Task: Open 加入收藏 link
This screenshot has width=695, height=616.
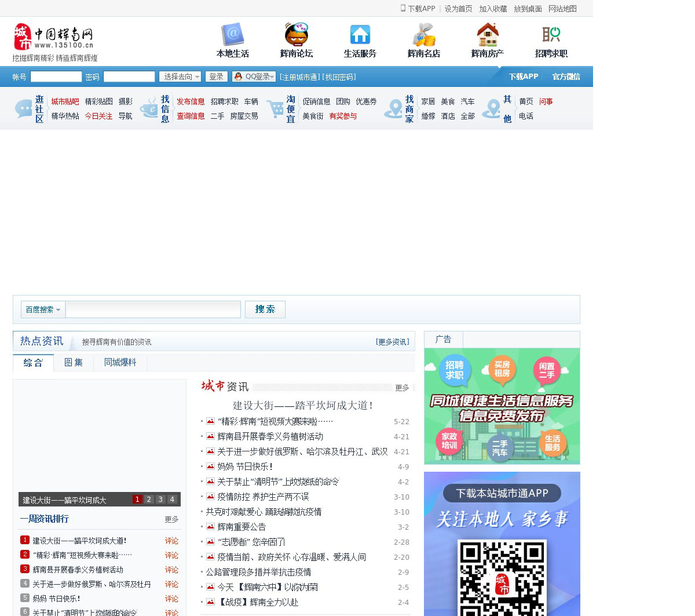Action: coord(493,9)
